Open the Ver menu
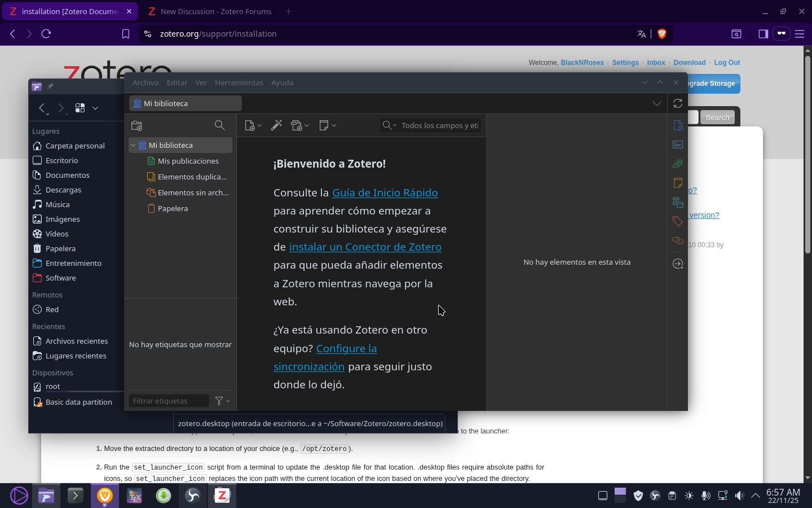Screen dimensions: 812x508 tap(201, 82)
